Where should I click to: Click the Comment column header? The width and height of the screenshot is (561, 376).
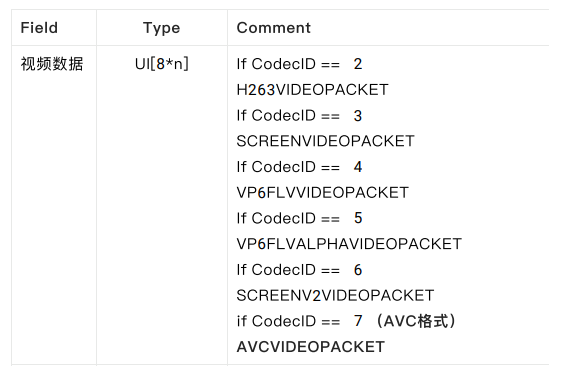[x=274, y=28]
